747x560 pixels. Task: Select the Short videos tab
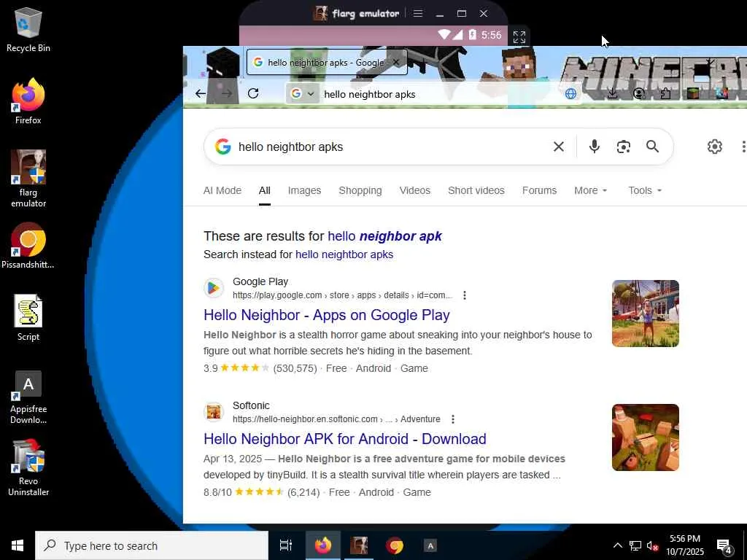click(476, 190)
